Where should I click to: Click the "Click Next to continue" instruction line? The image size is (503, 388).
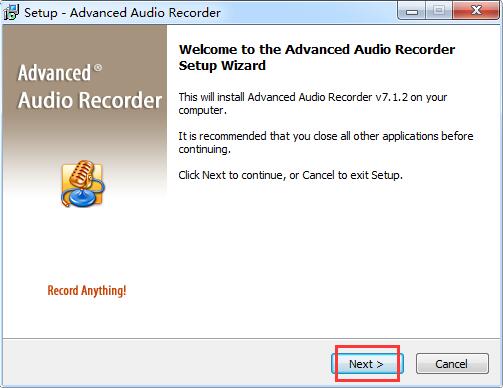point(290,175)
